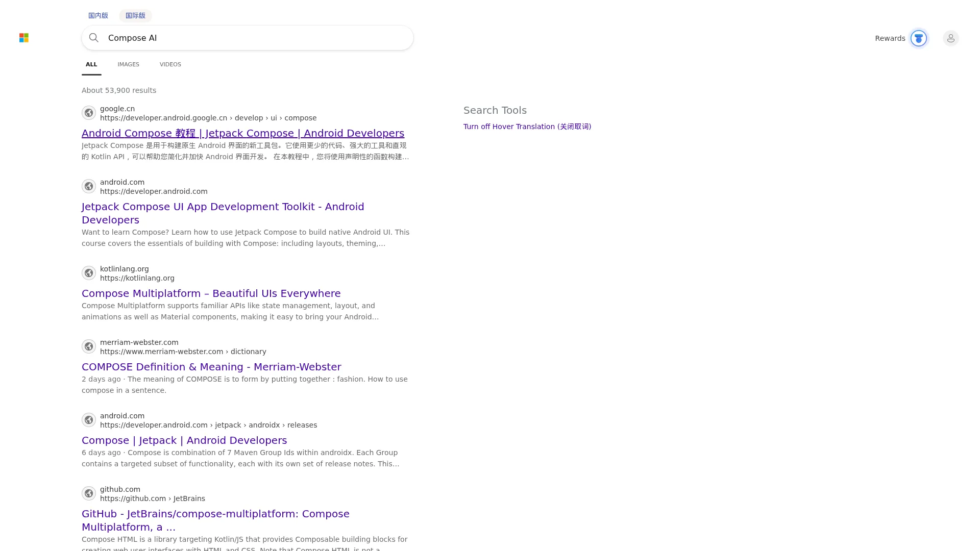This screenshot has height=551, width=980.
Task: Open COMPOSE Definition & Meaning Merriam-Webster result
Action: [211, 367]
